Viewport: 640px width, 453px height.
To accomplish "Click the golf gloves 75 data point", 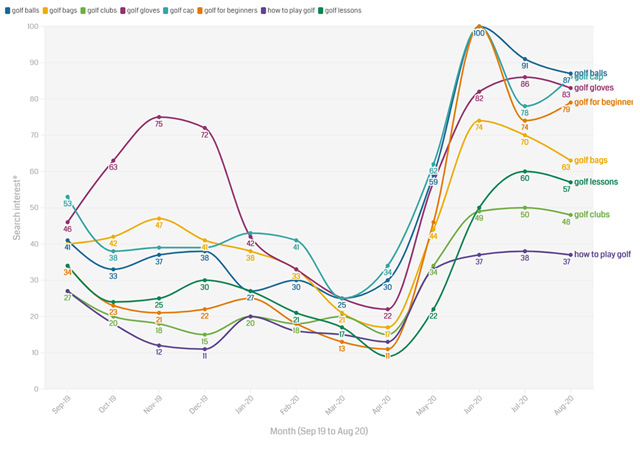I will coord(159,117).
